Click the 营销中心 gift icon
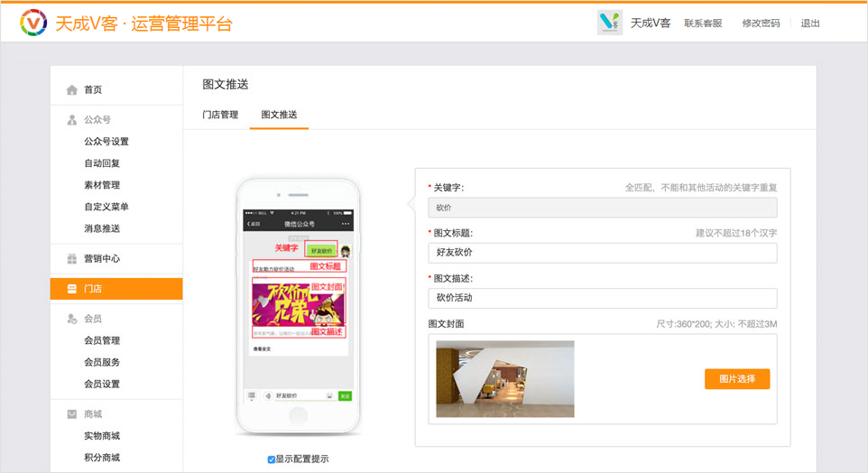Viewport: 868px width, 473px height. (x=72, y=259)
